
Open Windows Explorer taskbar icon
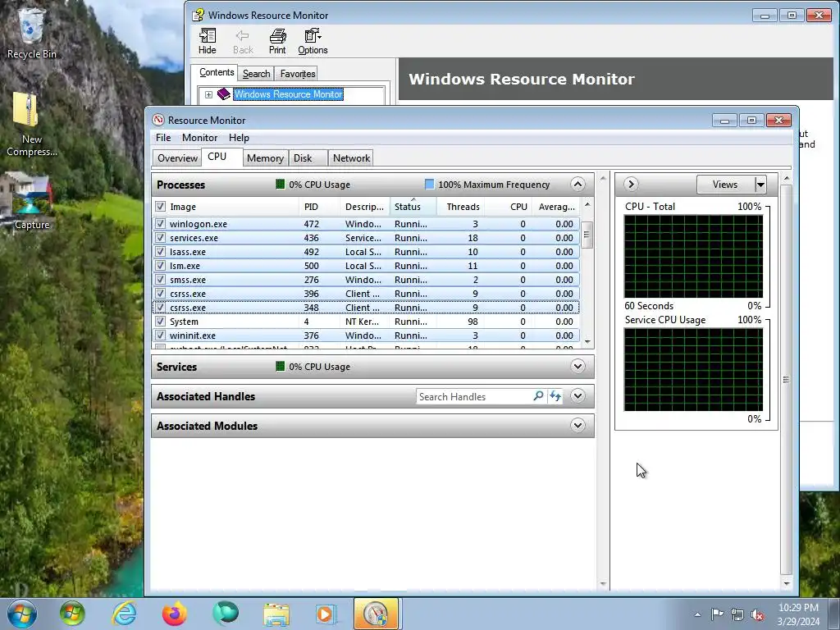click(x=276, y=614)
